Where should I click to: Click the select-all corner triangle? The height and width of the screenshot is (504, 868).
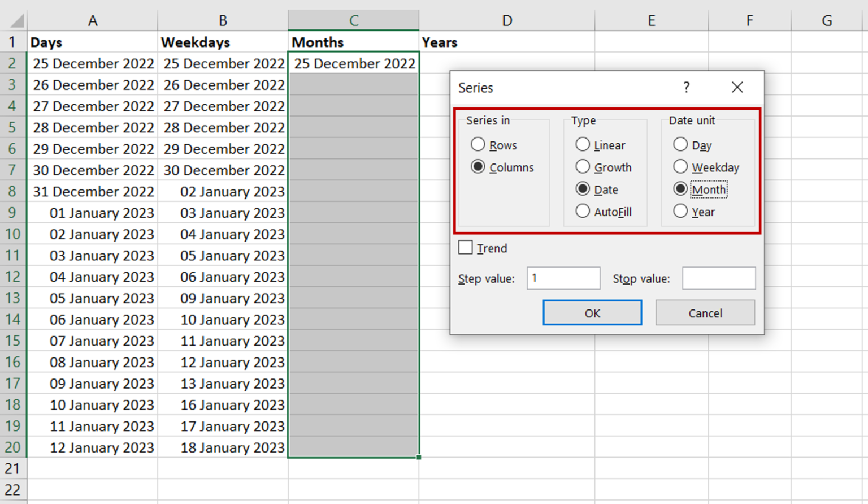pos(17,21)
